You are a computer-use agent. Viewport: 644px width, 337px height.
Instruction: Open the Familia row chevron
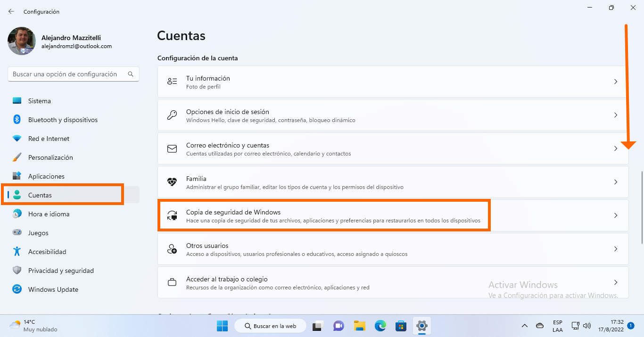pyautogui.click(x=616, y=182)
